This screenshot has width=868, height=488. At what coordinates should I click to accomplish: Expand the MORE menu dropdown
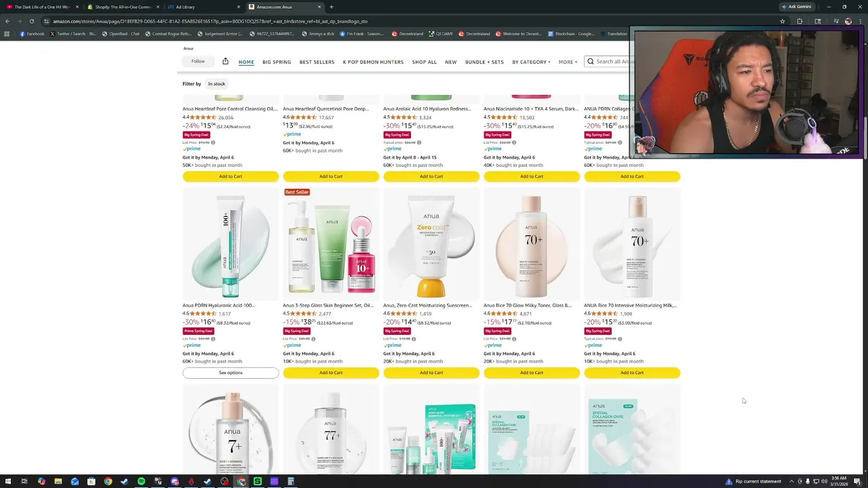(568, 62)
